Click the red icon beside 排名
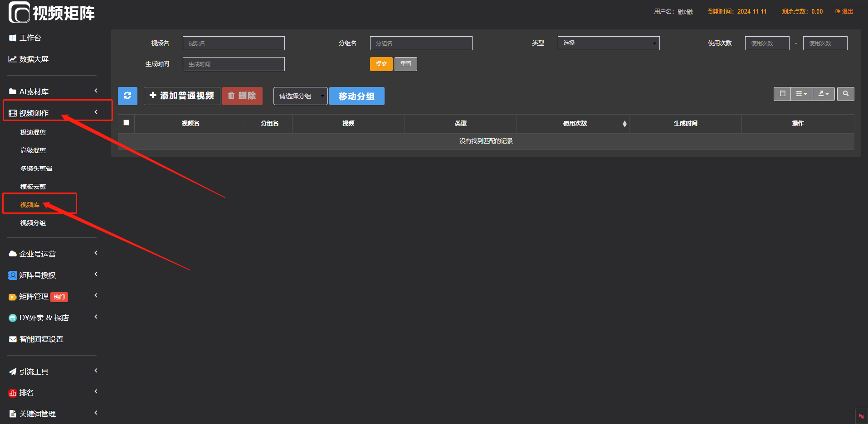The height and width of the screenshot is (424, 868). coord(13,393)
